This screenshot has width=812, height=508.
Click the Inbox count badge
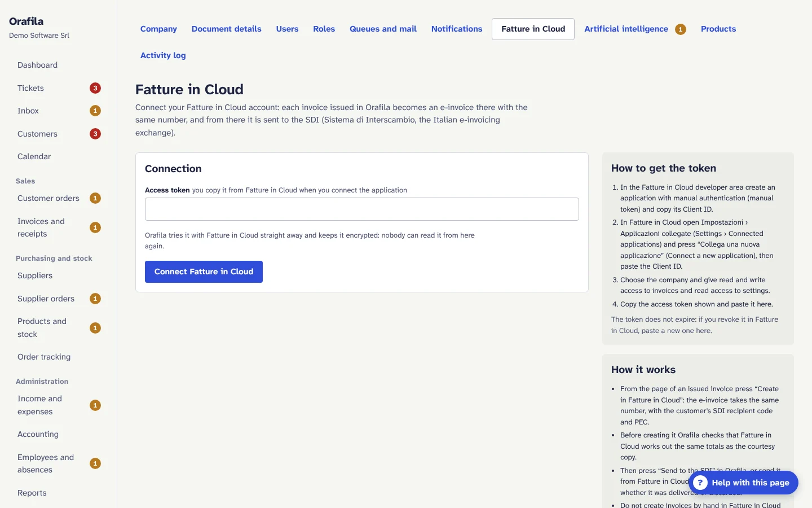coord(95,111)
